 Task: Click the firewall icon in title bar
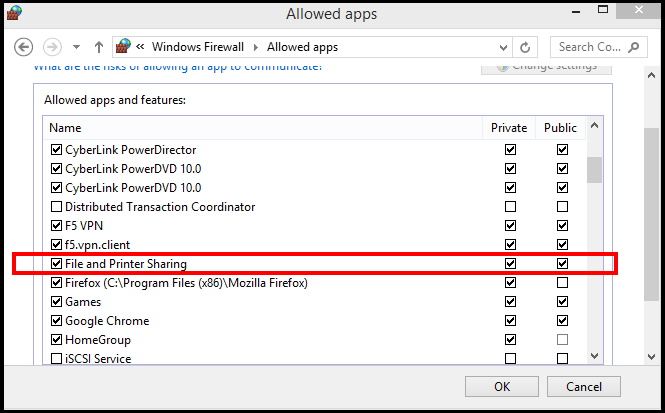(x=14, y=13)
